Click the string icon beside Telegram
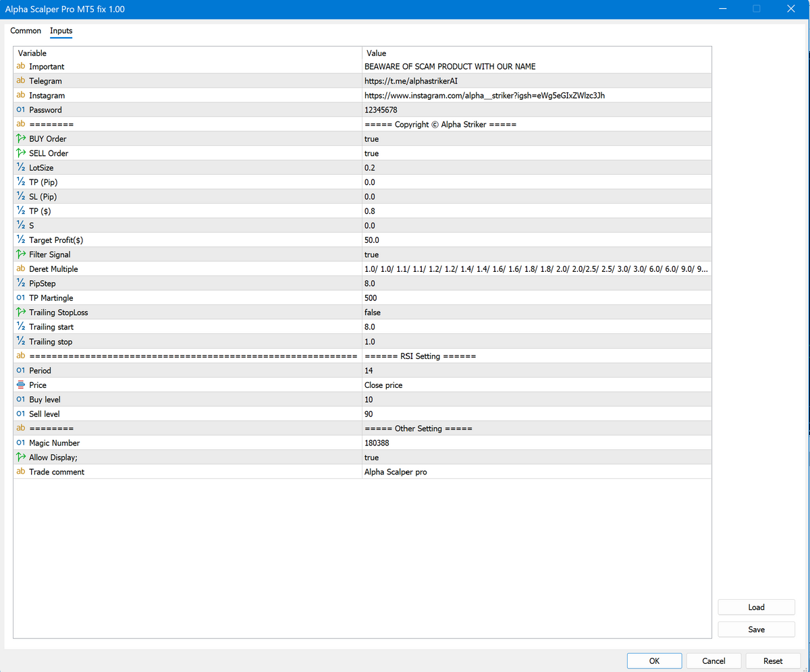The height and width of the screenshot is (672, 810). pyautogui.click(x=20, y=81)
